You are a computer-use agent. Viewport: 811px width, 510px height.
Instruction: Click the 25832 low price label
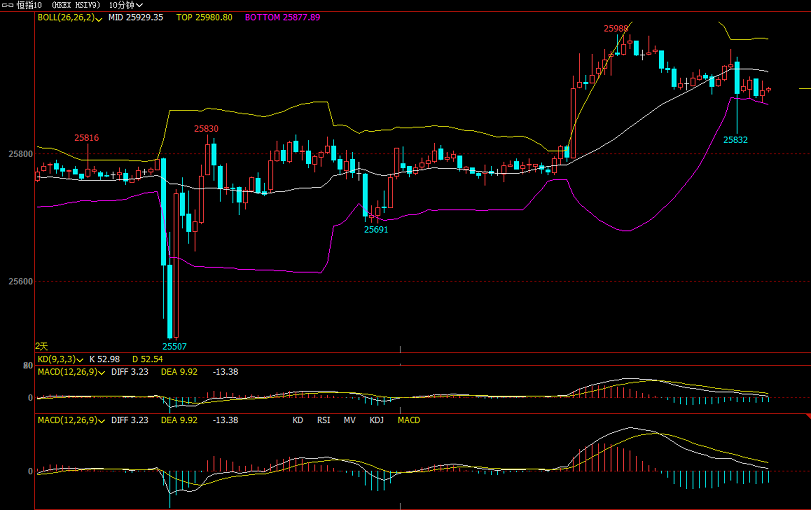tap(735, 140)
